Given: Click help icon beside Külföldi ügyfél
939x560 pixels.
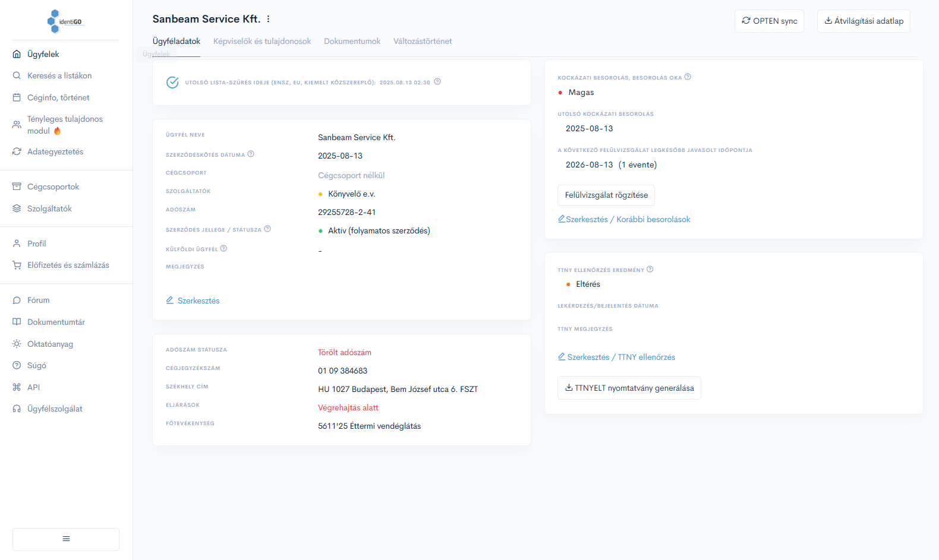Looking at the screenshot, I should point(223,249).
